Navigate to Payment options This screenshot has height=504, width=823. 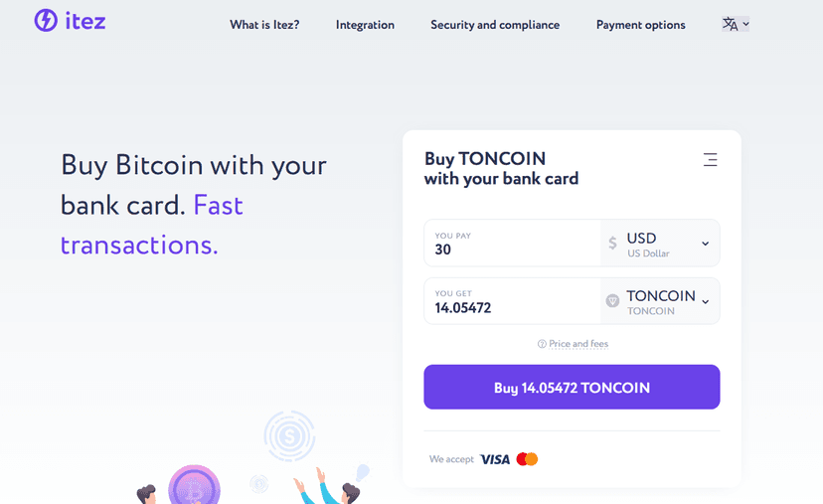(x=640, y=25)
